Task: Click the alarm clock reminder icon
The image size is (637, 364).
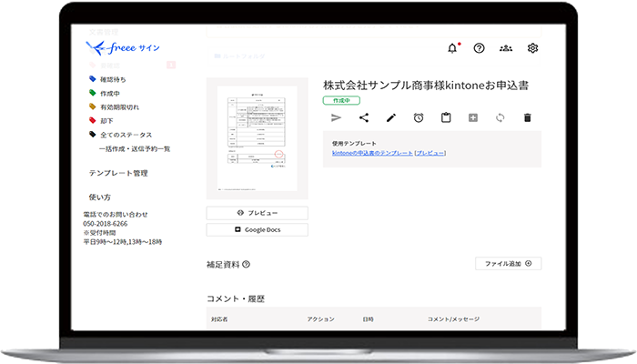Action: (x=419, y=117)
